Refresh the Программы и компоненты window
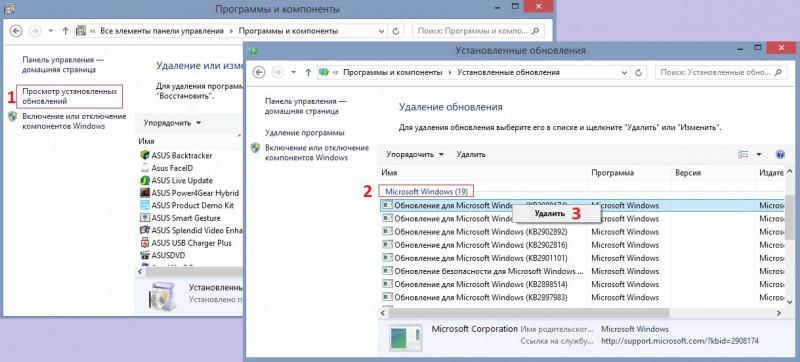 coord(395,31)
